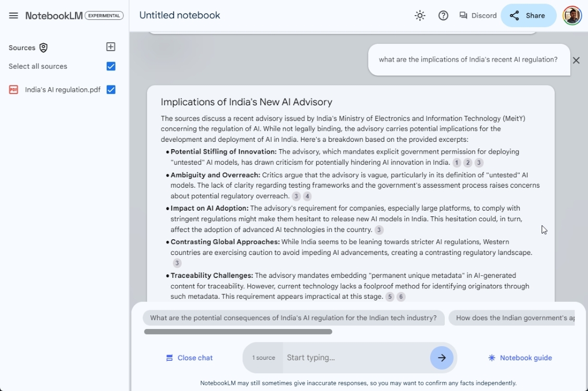588x391 pixels.
Task: Open your profile avatar
Action: tap(572, 15)
